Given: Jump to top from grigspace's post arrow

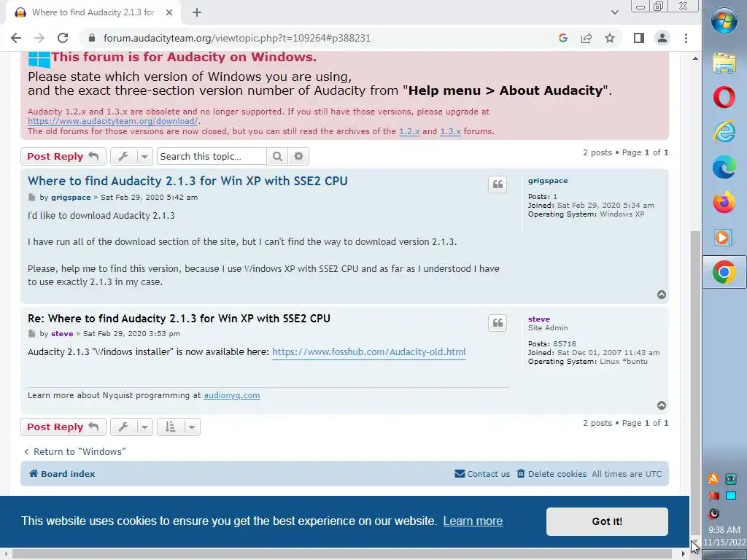Looking at the screenshot, I should coord(662,295).
